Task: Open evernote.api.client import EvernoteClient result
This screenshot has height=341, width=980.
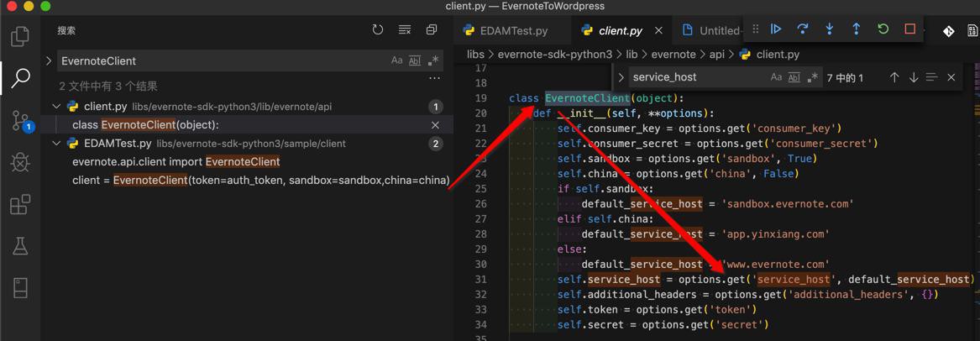Action: point(176,162)
